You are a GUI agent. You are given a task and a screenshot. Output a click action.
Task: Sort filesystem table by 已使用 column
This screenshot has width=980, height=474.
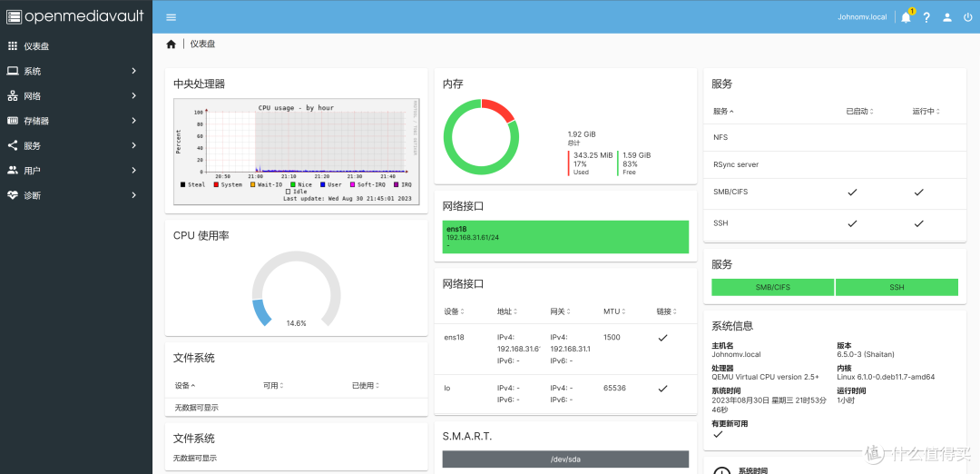pyautogui.click(x=367, y=386)
